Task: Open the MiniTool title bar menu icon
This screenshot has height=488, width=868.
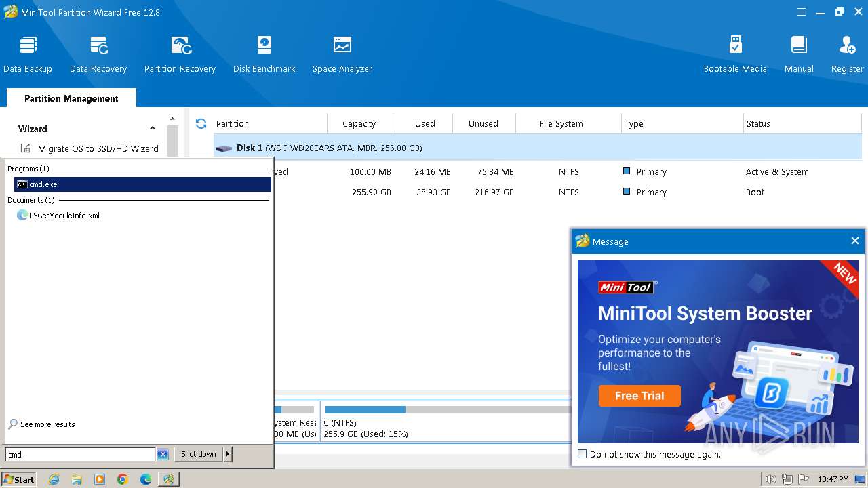Action: pyautogui.click(x=802, y=12)
